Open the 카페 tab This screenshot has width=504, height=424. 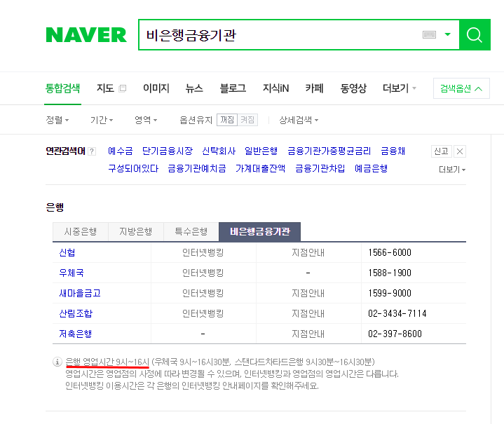point(314,88)
